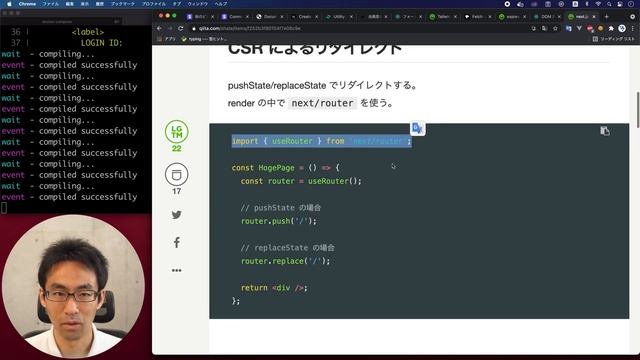Click the Google Translate popup icon
The height and width of the screenshot is (360, 640).
click(417, 128)
